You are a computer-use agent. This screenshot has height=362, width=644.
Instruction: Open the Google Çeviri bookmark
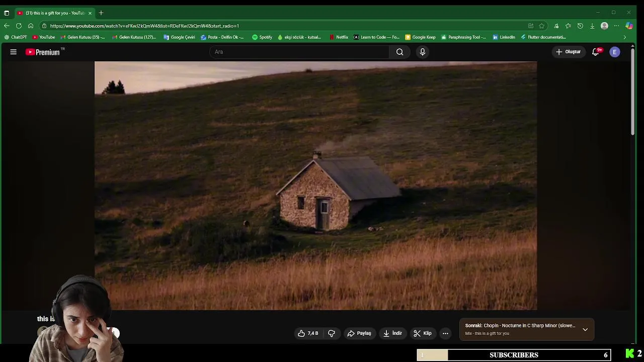(x=179, y=37)
